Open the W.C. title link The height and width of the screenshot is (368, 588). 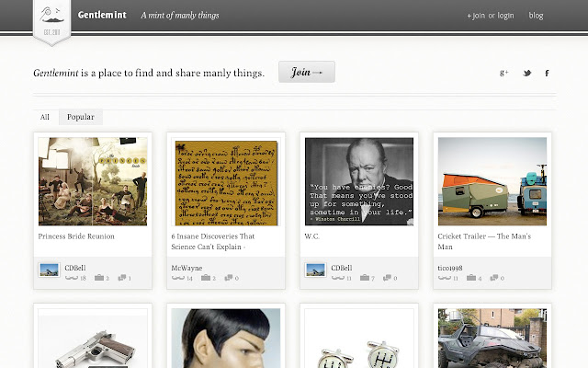pos(312,236)
